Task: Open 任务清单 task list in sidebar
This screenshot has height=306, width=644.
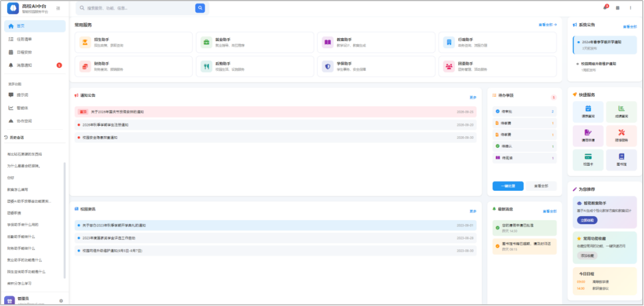Action: pos(35,39)
